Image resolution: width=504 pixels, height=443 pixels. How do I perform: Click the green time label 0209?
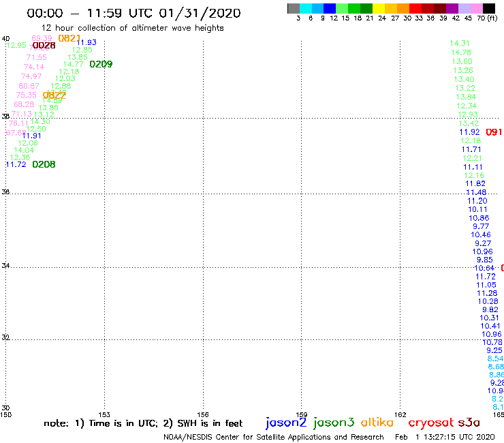(101, 64)
